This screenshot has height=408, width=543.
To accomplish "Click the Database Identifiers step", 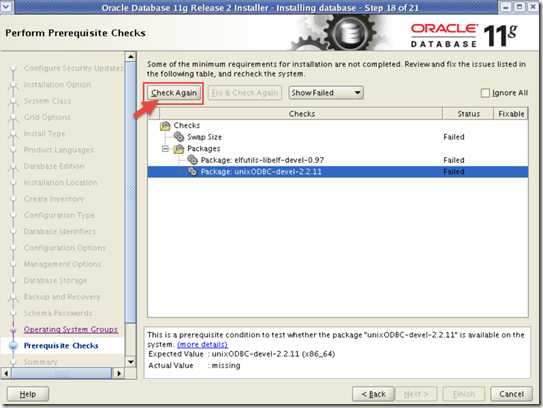I will (60, 231).
